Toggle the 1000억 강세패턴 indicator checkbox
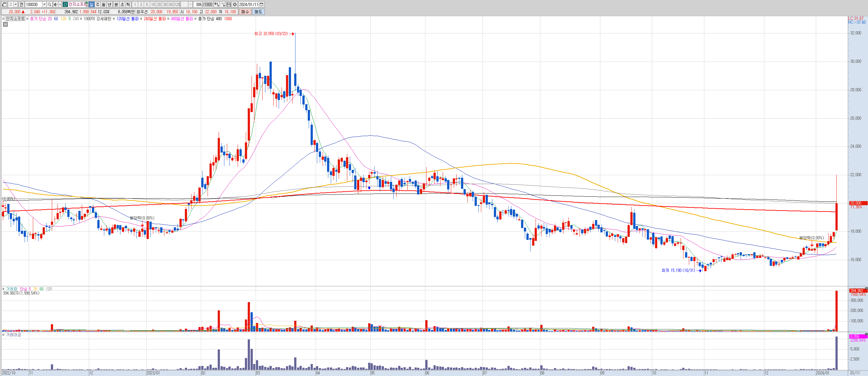Screen dimensions: 868x376 (x=81, y=19)
